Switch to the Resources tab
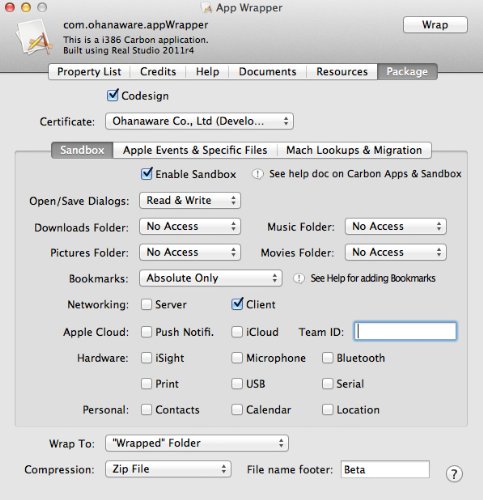483x500 pixels. (x=342, y=72)
